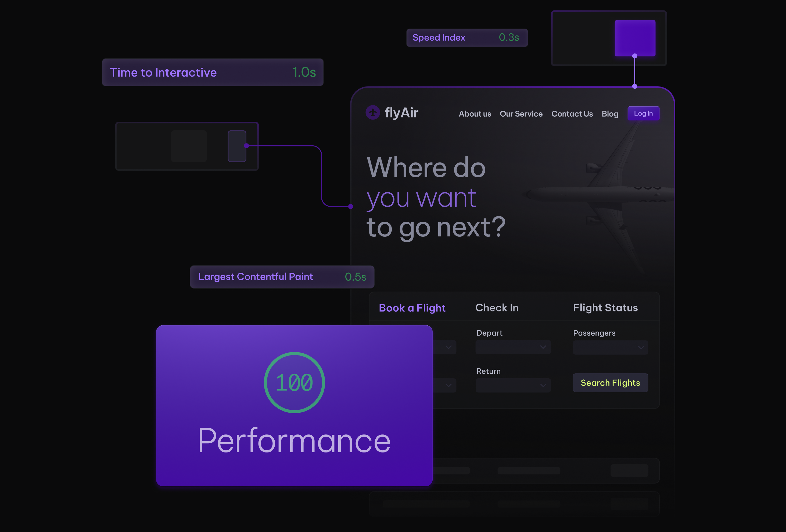
Task: Click the Log In button
Action: (643, 113)
